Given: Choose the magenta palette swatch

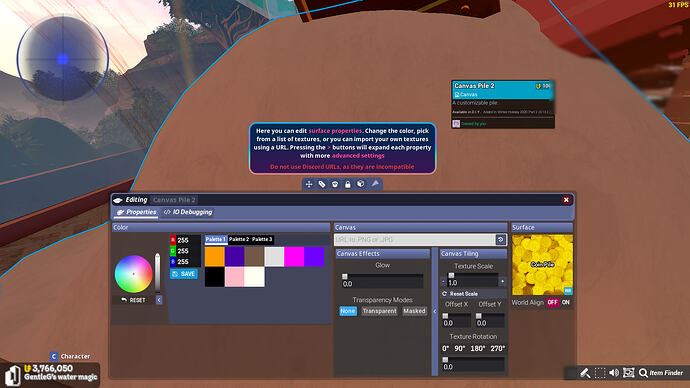Looking at the screenshot, I should click(x=294, y=256).
